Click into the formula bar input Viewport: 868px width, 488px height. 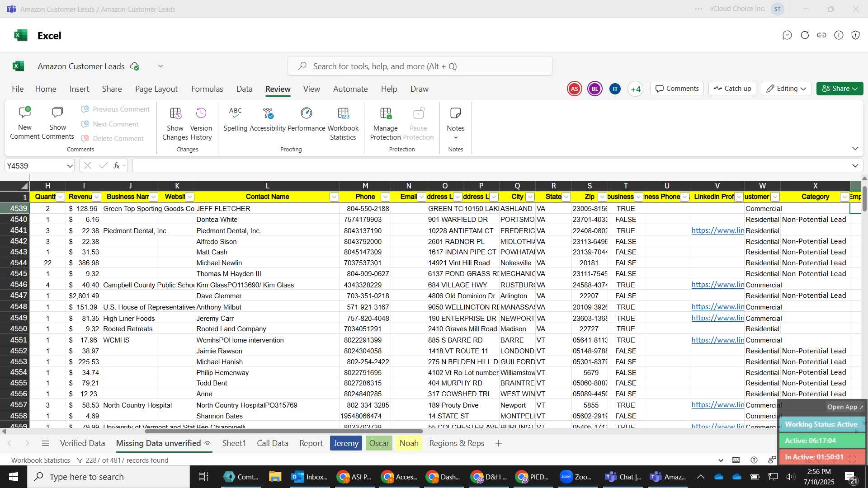point(491,166)
